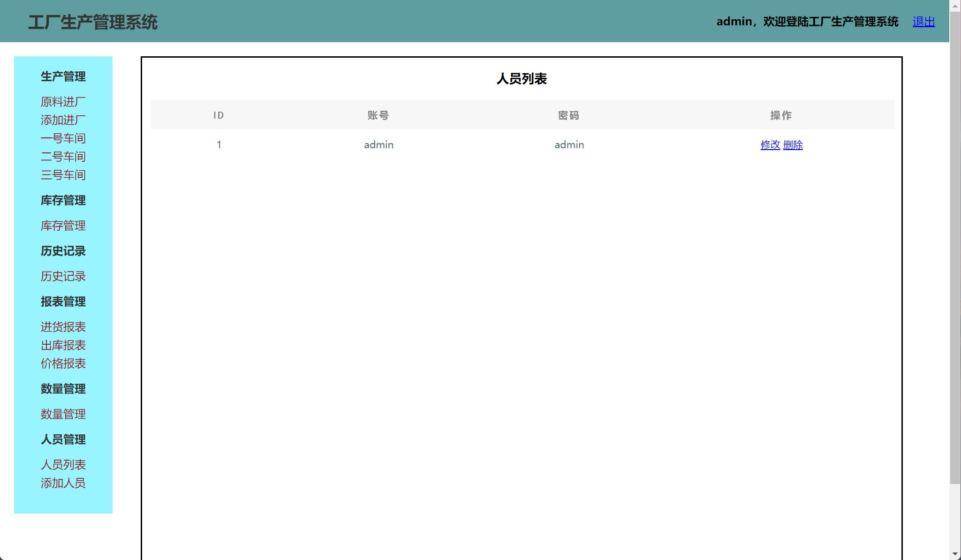Click the 工厂生产管理系统 title

pos(94,21)
